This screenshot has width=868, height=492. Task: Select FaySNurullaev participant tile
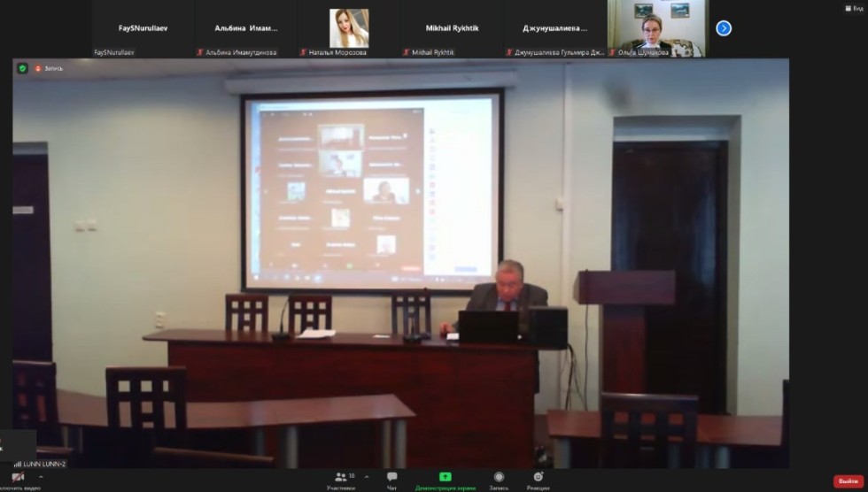(143, 28)
